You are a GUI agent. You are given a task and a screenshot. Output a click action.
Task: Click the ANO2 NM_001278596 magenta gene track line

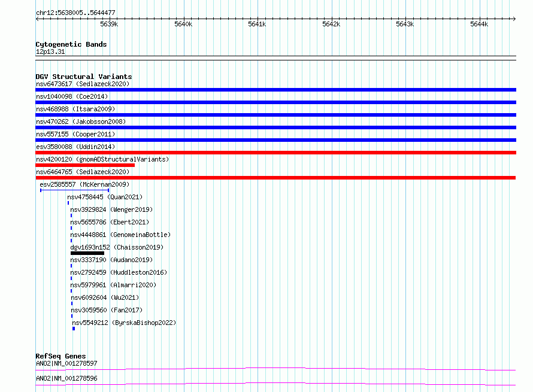275,384
